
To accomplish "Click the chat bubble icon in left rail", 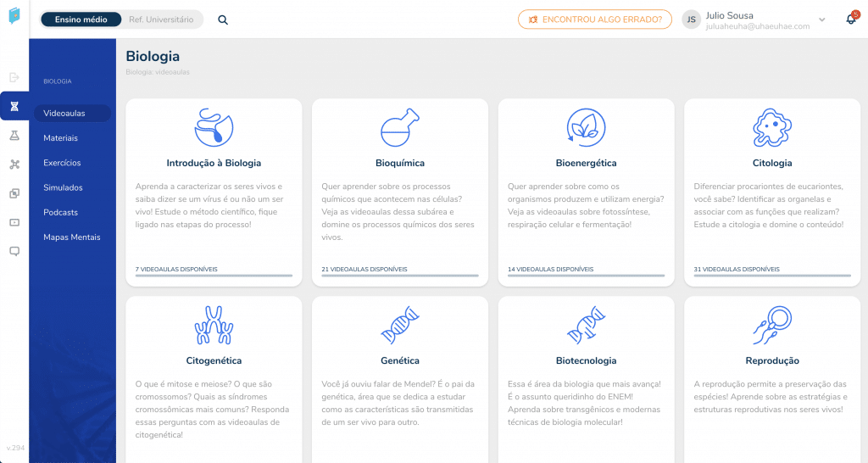I will click(14, 252).
